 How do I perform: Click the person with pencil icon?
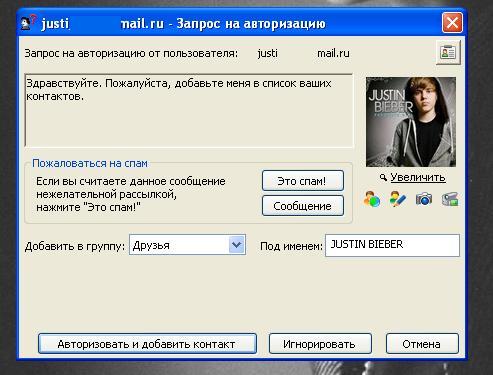(398, 199)
